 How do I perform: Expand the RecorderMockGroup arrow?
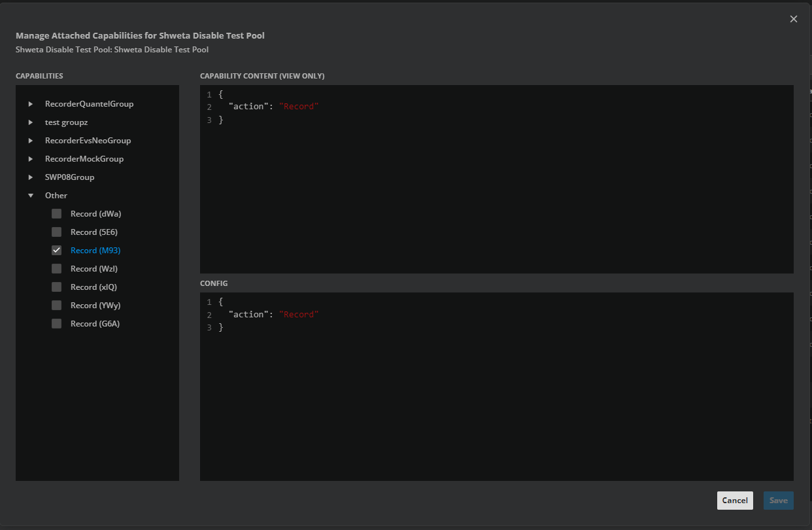31,159
